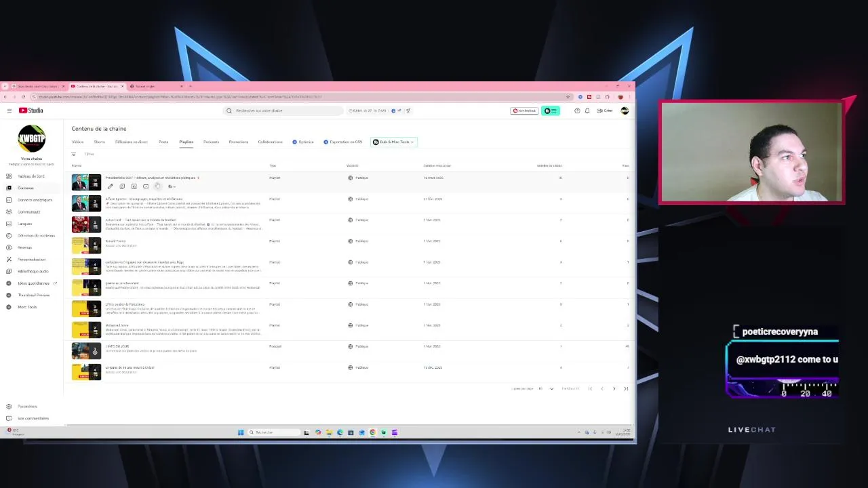Click the Créer button
Viewport: 868px width, 488px height.
click(x=605, y=110)
